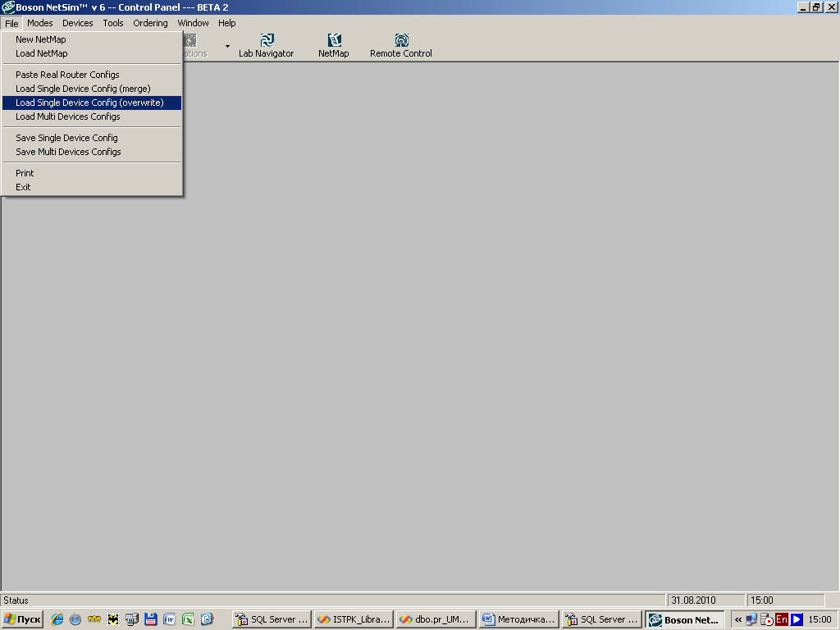The image size is (840, 630).
Task: Select Load Multi Devices Configs
Action: click(x=92, y=116)
